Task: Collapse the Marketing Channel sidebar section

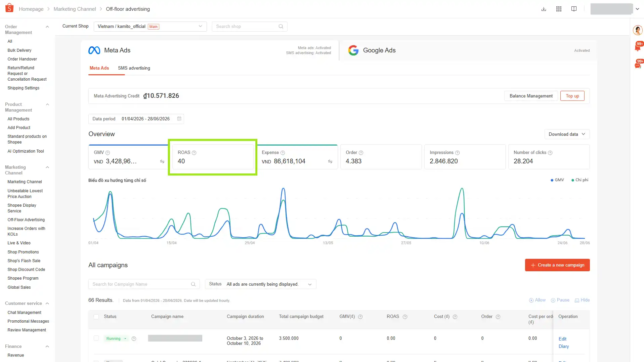Action: click(x=47, y=167)
